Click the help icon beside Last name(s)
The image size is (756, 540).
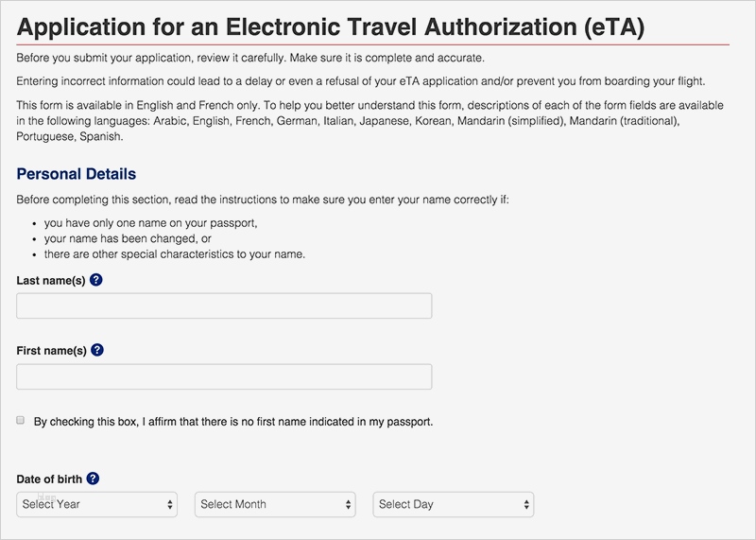(x=96, y=280)
